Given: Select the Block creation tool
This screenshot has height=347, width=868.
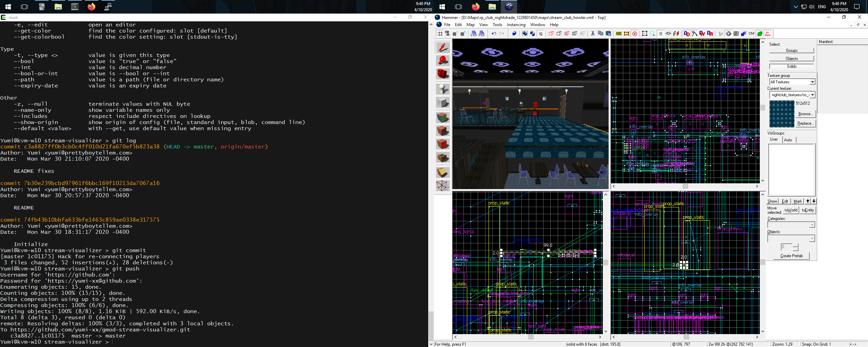Looking at the screenshot, I should [442, 102].
